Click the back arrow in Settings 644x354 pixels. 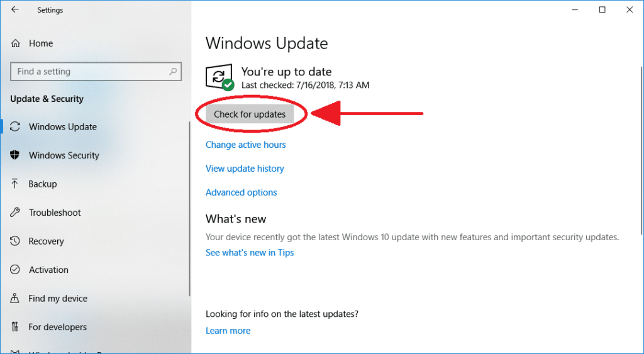coord(15,9)
